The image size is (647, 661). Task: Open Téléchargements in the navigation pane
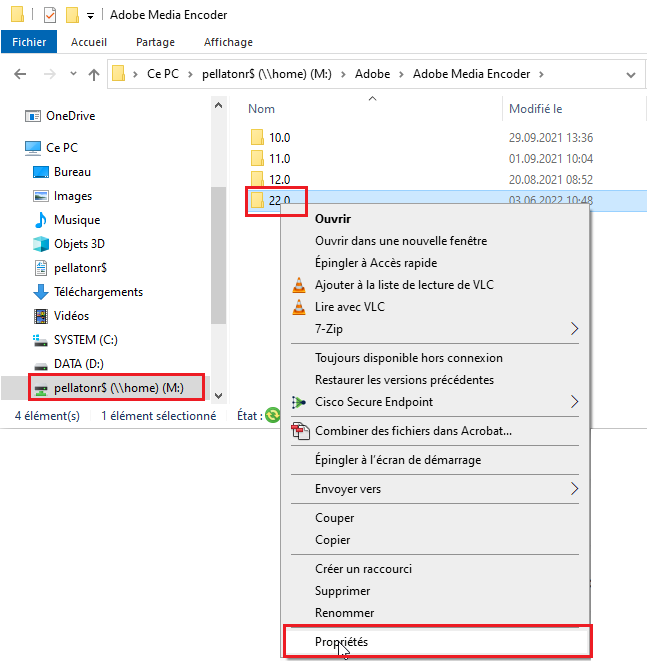tap(88, 292)
